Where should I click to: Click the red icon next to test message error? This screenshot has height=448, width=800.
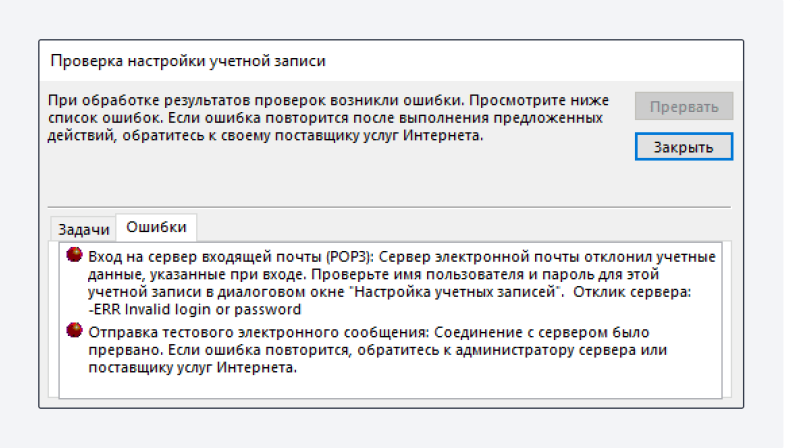click(74, 330)
